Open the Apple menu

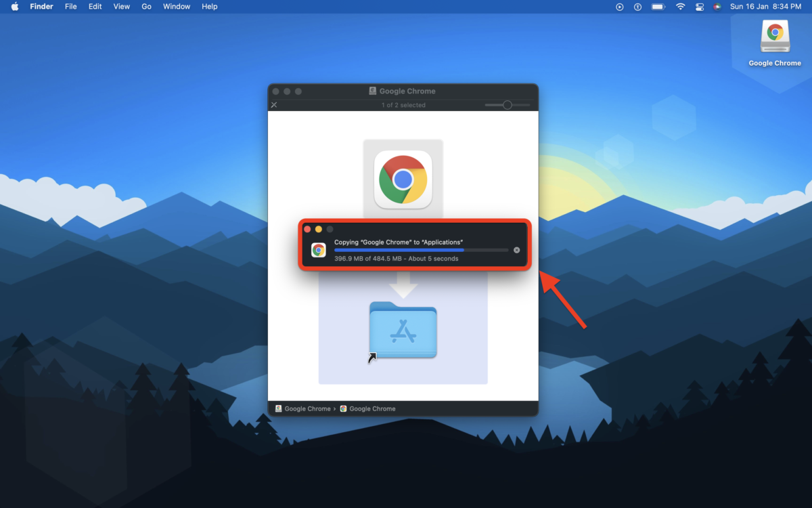14,7
